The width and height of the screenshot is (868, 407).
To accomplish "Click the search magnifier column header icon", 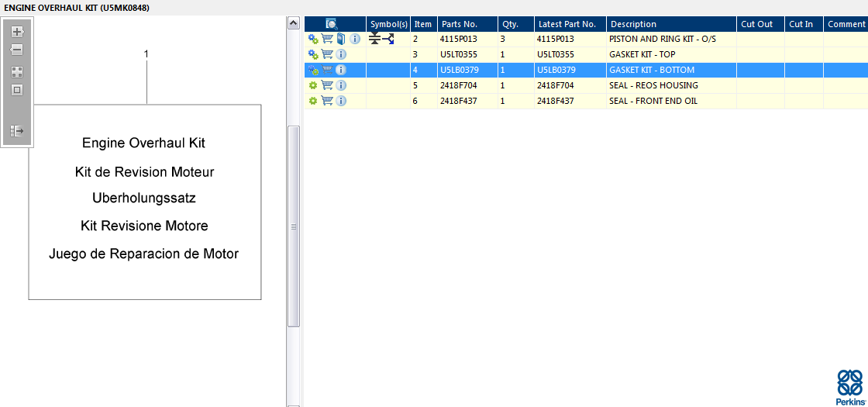I will (332, 24).
